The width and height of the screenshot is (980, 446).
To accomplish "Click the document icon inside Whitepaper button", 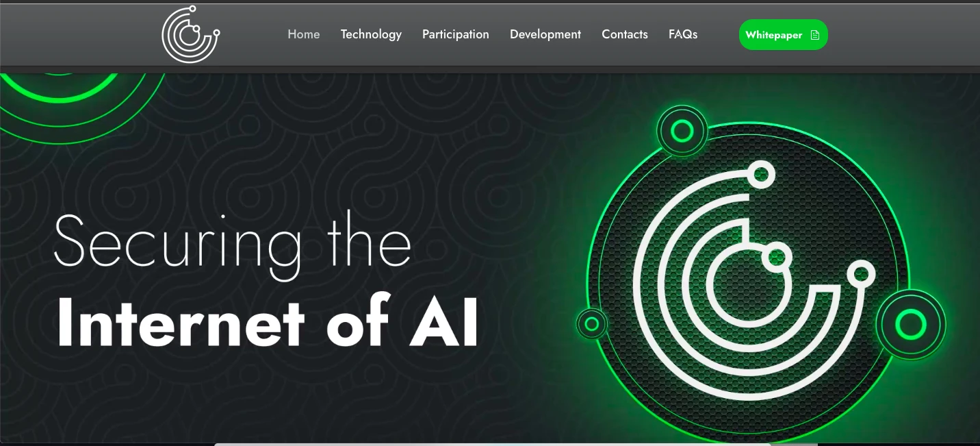I will point(815,35).
